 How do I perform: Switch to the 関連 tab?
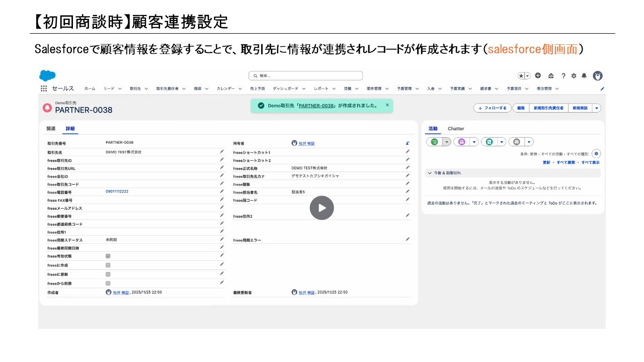(51, 128)
